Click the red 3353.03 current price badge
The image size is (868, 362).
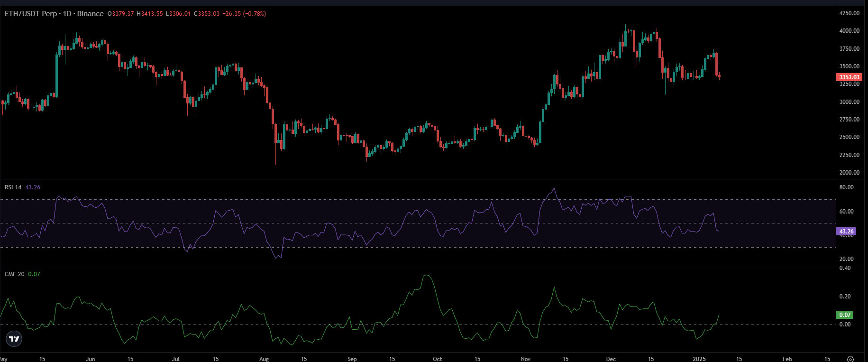849,77
